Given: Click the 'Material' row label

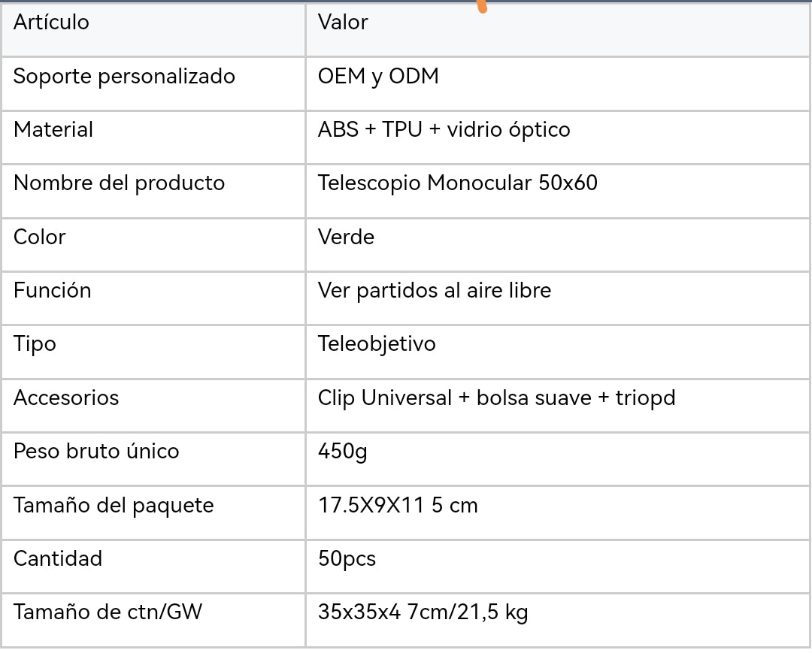Looking at the screenshot, I should tap(53, 130).
